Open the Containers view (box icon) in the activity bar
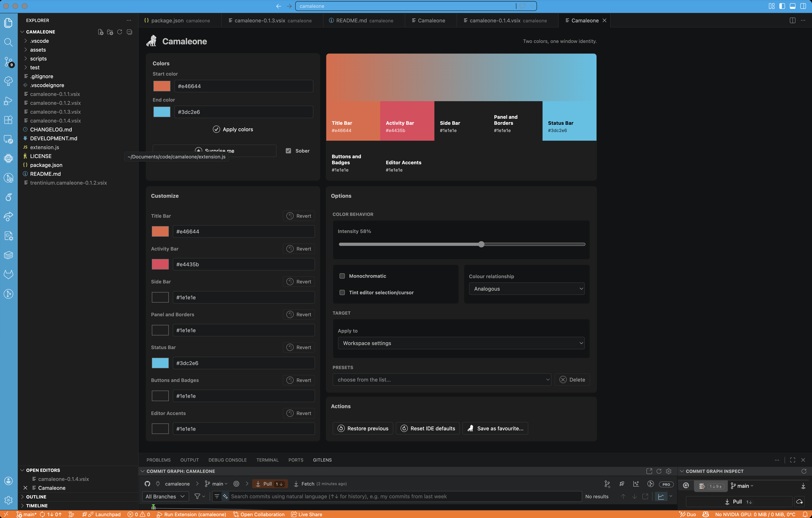 8,255
